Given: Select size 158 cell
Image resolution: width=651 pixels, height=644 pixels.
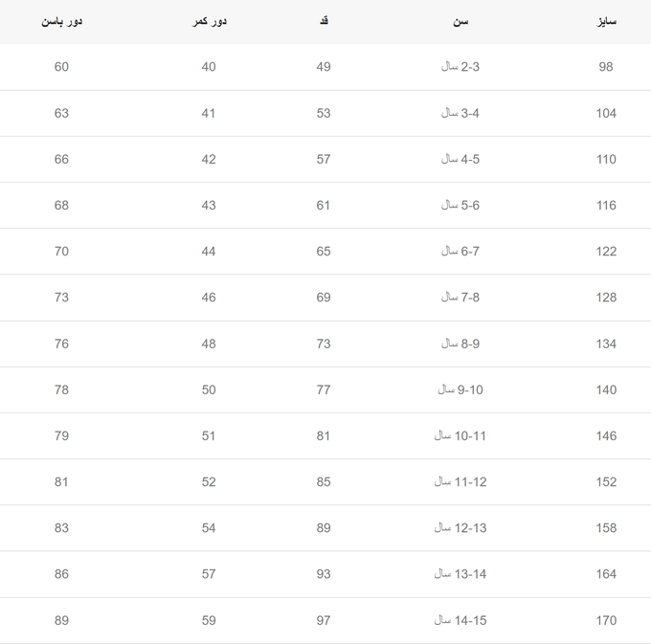Looking at the screenshot, I should (x=606, y=528).
